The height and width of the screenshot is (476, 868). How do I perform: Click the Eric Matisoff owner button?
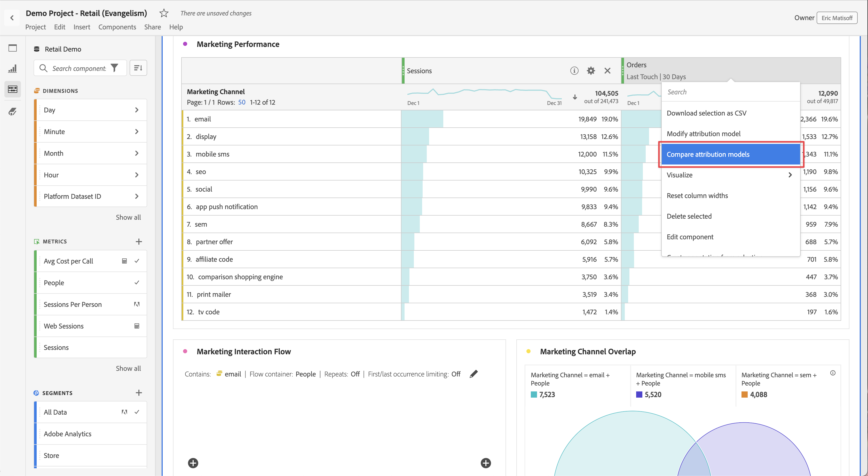click(x=837, y=18)
